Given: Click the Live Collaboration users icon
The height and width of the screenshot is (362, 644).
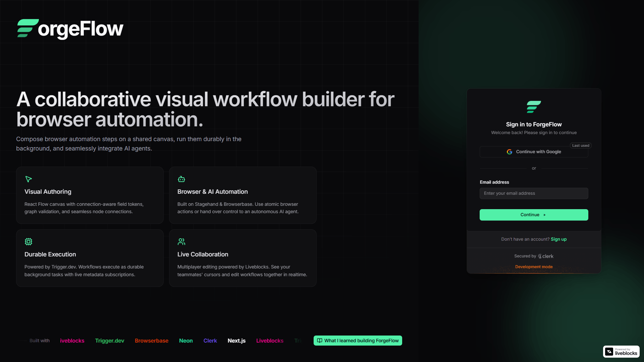Looking at the screenshot, I should pyautogui.click(x=181, y=242).
